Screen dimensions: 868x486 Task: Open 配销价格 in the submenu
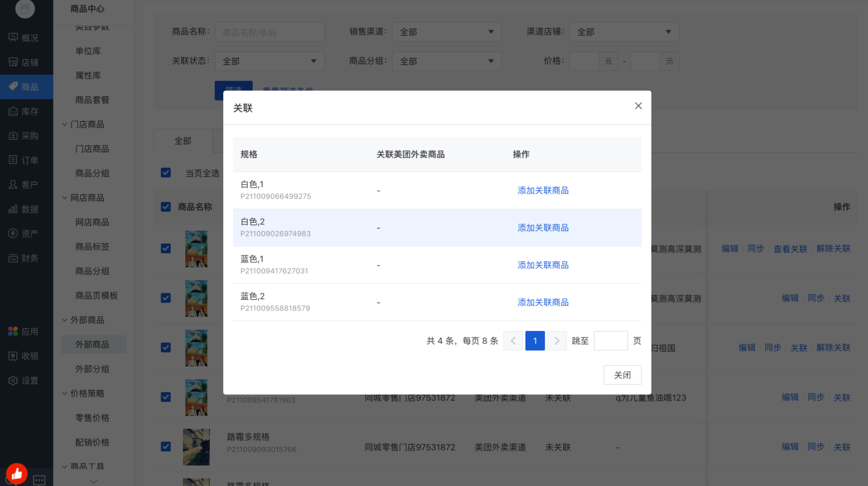click(x=92, y=442)
